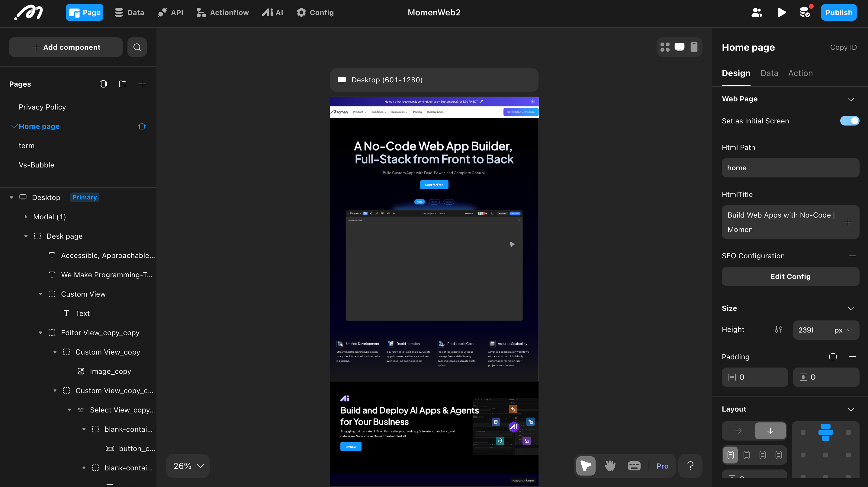Collapse the Desktop tree node
Viewport: 868px width, 487px height.
tap(11, 198)
